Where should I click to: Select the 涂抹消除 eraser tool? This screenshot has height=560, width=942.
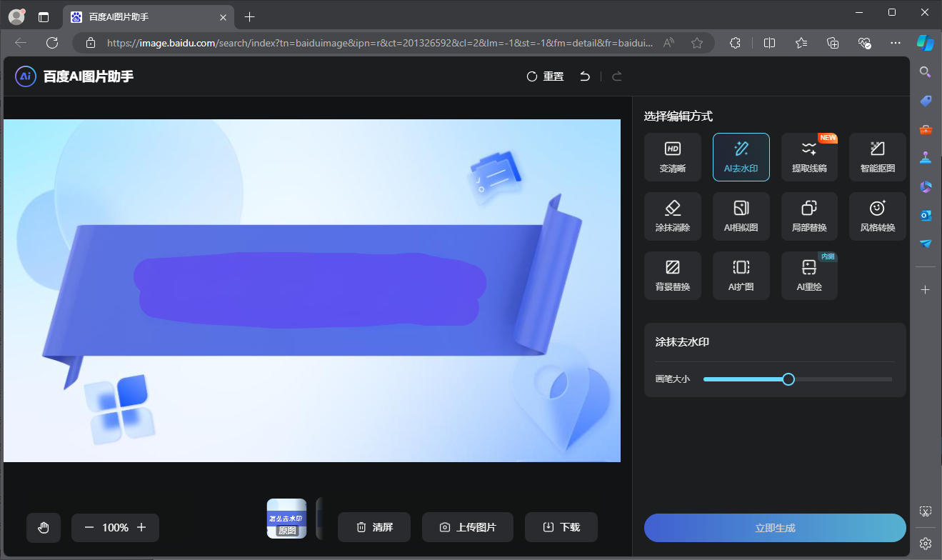pyautogui.click(x=672, y=216)
